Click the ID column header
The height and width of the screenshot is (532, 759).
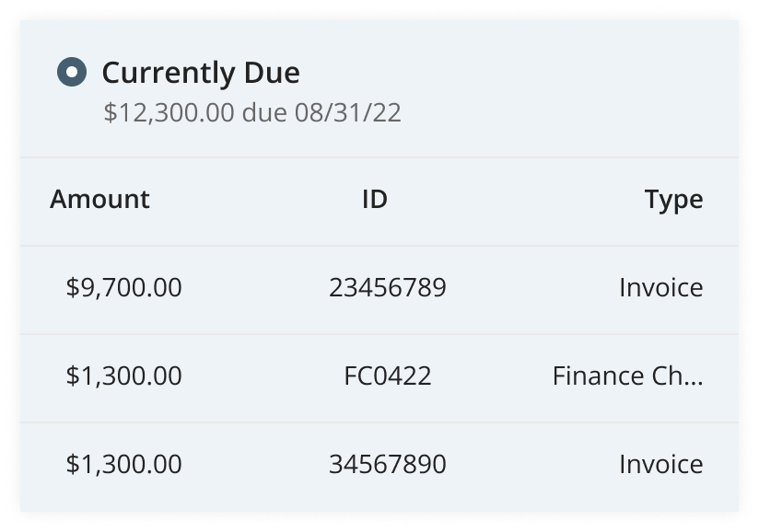tap(373, 199)
